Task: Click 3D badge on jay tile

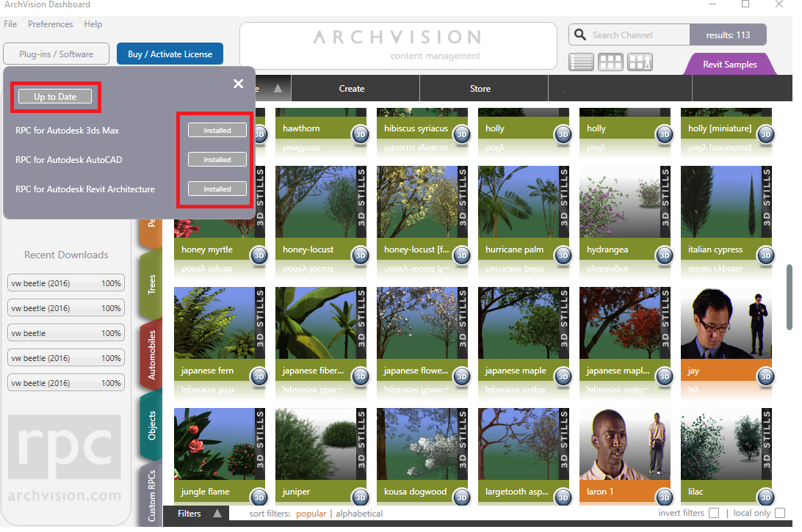Action: click(766, 376)
